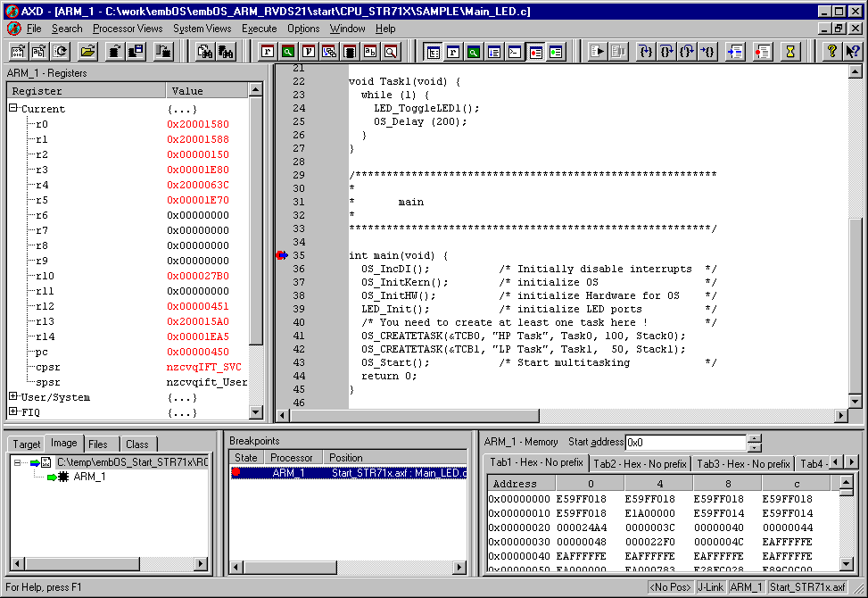Image resolution: width=868 pixels, height=598 pixels.
Task: Click the yellow question mark Help icon
Action: pyautogui.click(x=831, y=52)
